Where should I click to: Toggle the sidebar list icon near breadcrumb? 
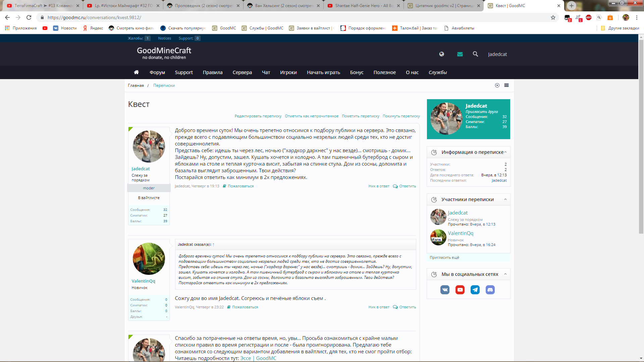pyautogui.click(x=506, y=85)
